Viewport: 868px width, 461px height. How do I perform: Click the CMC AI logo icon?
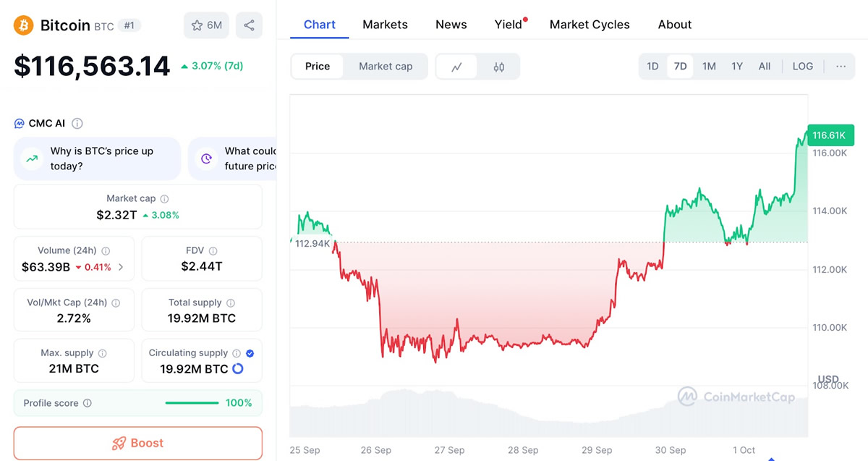coord(19,123)
